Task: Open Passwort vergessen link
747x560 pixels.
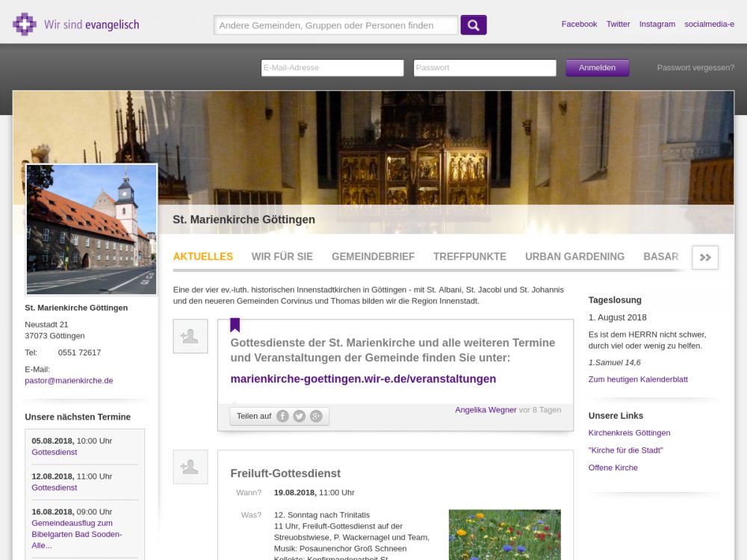Action: tap(695, 68)
